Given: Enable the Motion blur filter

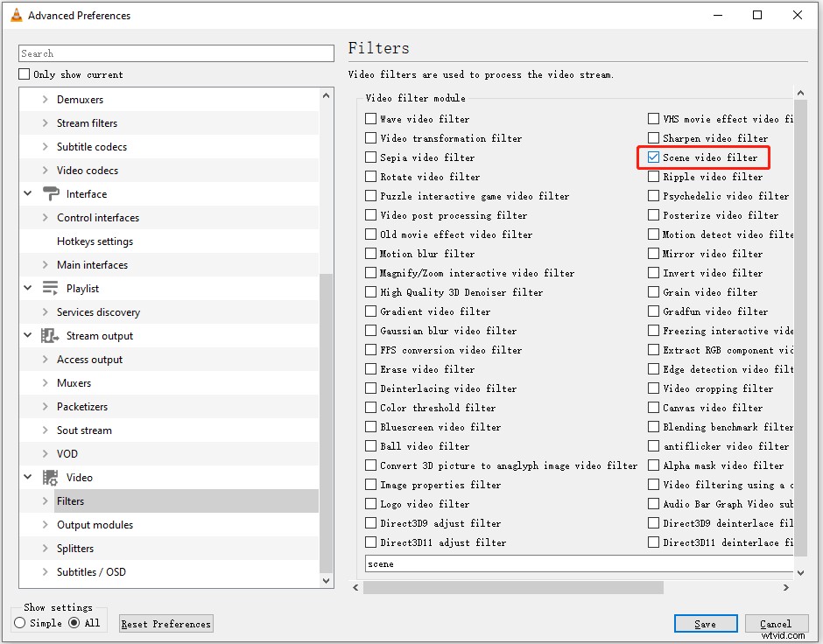Looking at the screenshot, I should pos(369,253).
